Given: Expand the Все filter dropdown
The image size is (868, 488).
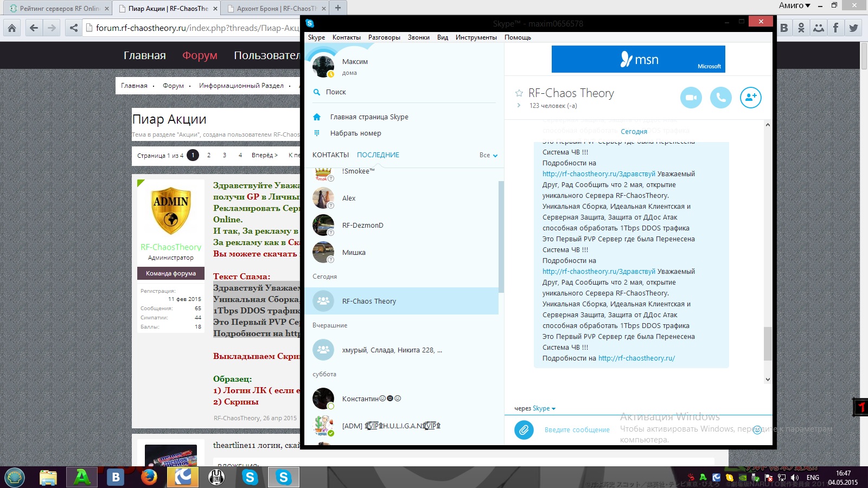Looking at the screenshot, I should tap(488, 155).
